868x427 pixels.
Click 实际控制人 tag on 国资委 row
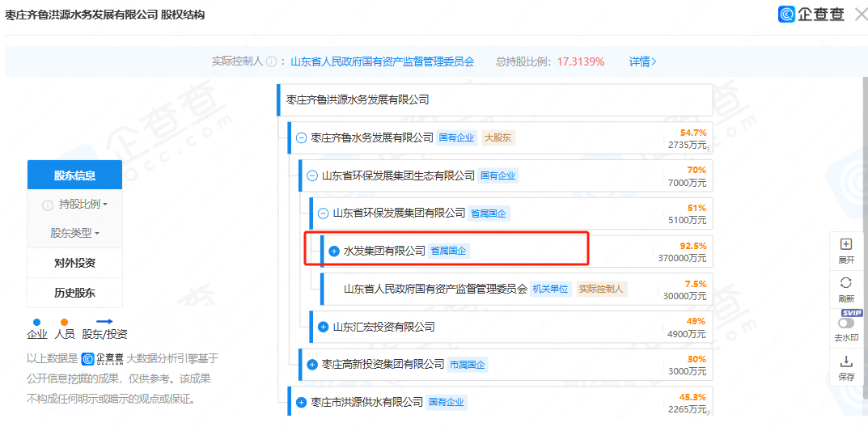click(602, 289)
